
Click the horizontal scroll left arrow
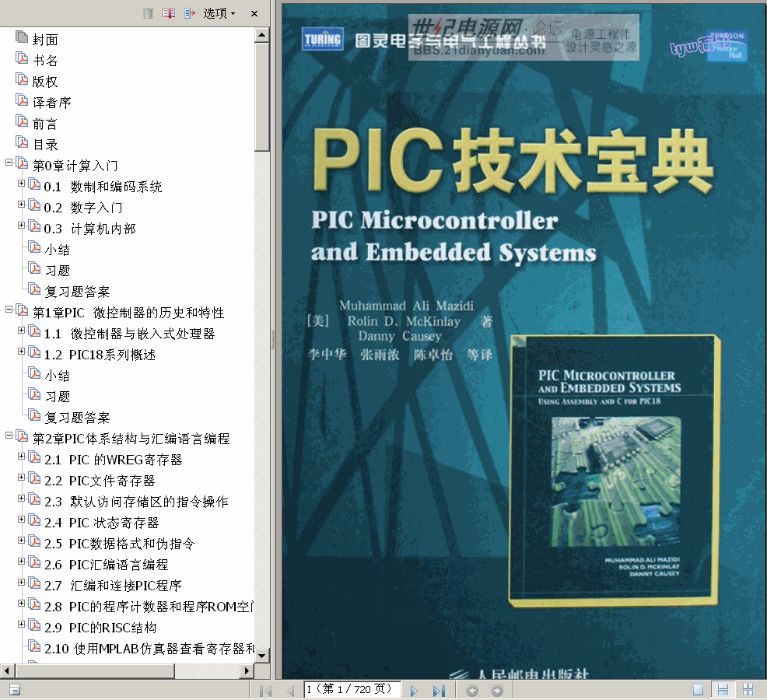pos(7,670)
